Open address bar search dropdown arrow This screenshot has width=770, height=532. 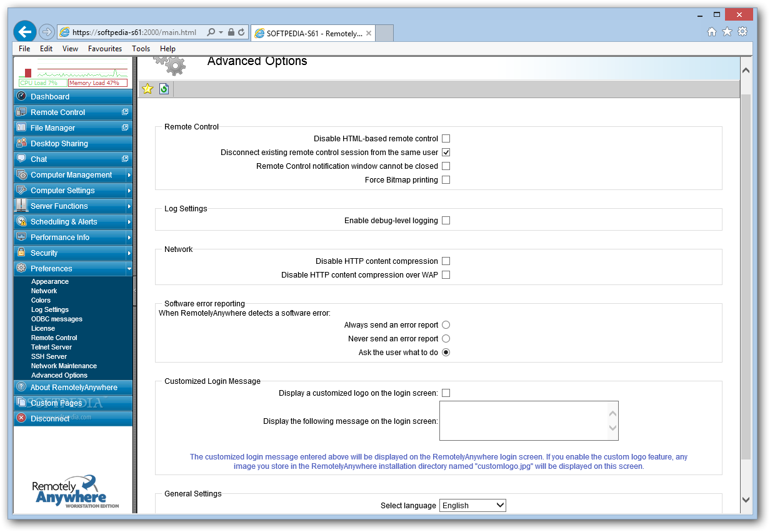(221, 33)
